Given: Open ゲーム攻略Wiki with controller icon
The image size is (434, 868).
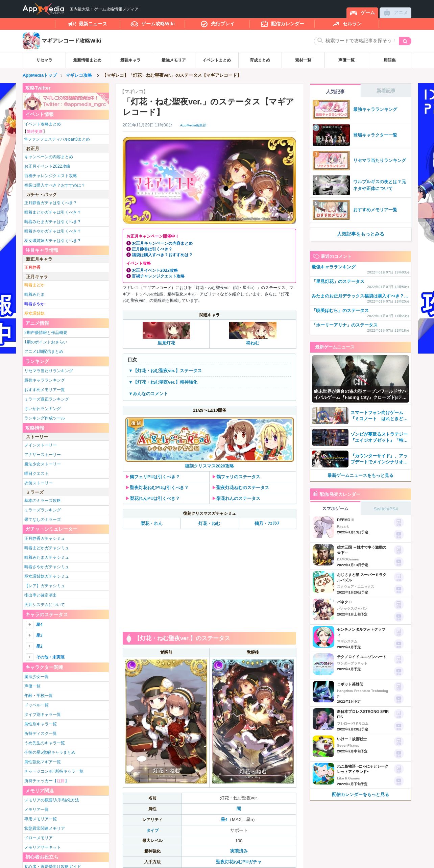Looking at the screenshot, I should click(152, 24).
